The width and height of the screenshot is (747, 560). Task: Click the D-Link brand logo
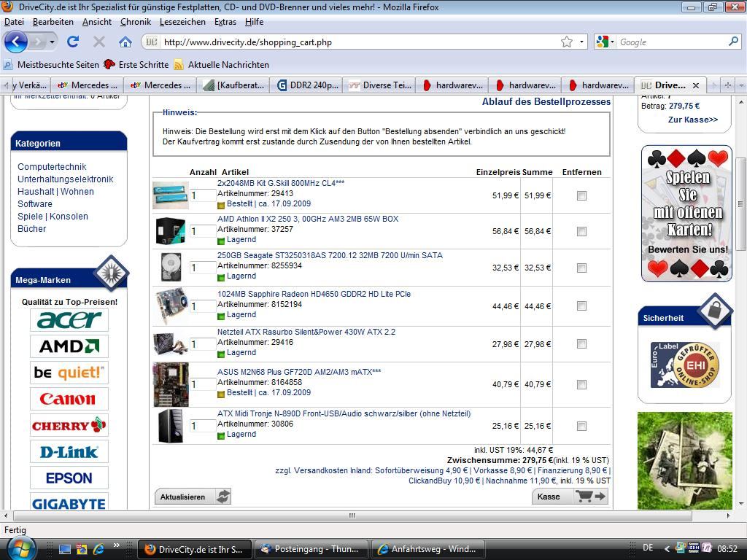tap(69, 451)
